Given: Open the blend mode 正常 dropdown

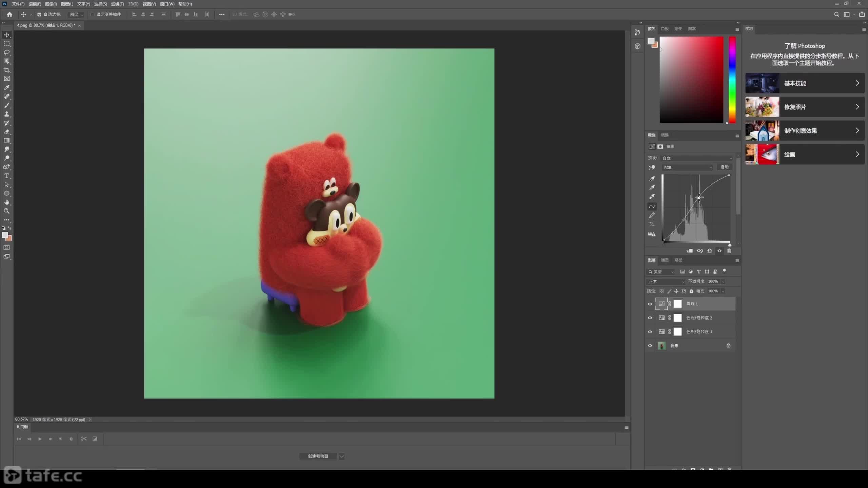Looking at the screenshot, I should click(x=666, y=282).
